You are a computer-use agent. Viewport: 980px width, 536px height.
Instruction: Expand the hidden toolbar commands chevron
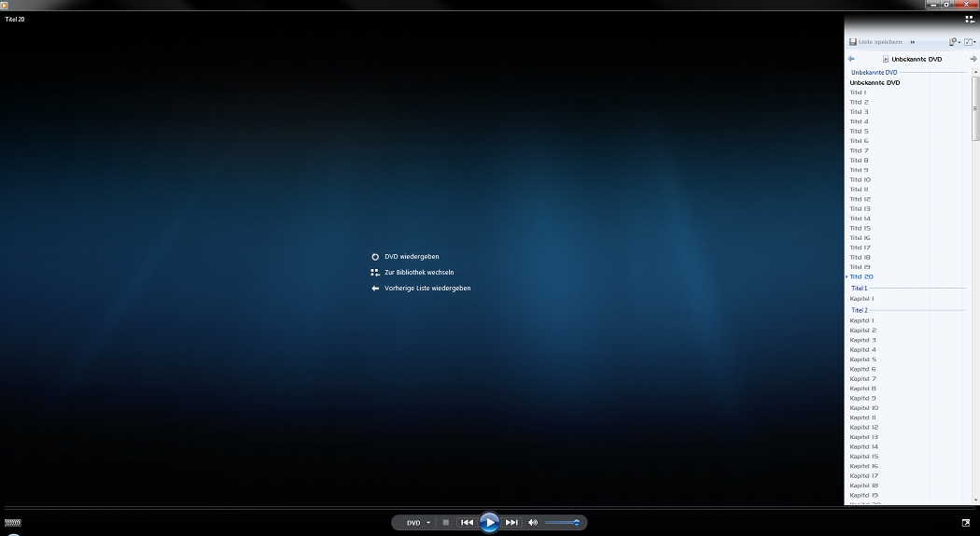[912, 42]
